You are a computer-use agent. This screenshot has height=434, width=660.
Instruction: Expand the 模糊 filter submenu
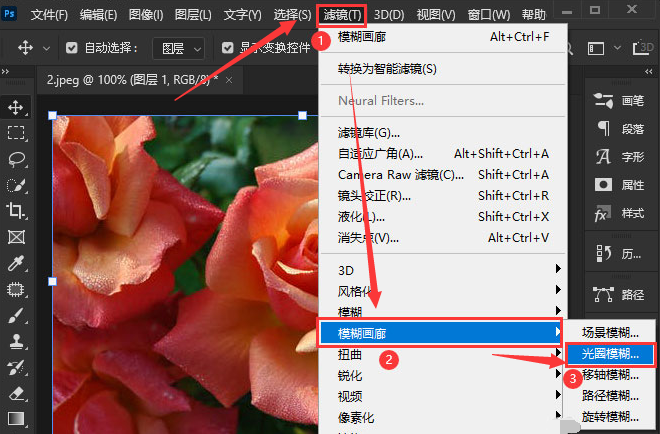click(558, 310)
